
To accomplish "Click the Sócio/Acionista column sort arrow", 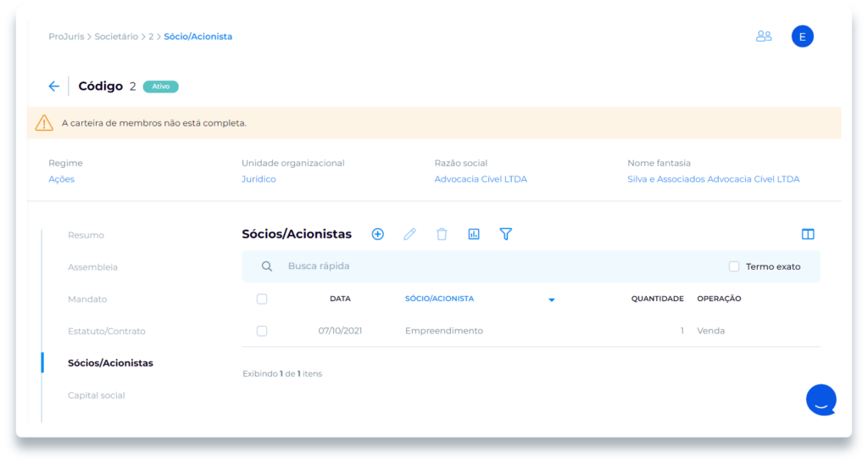I will tap(552, 299).
